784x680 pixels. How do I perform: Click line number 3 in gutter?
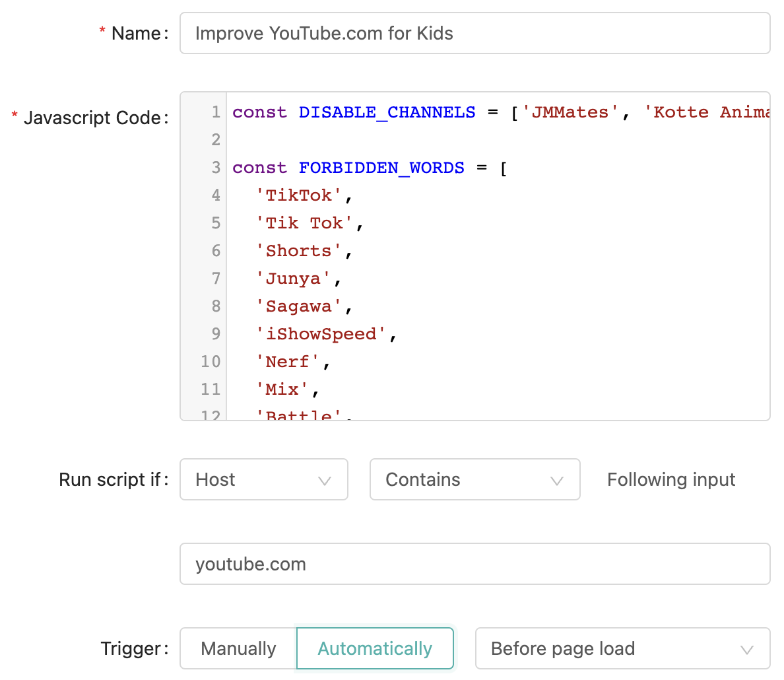pos(216,168)
